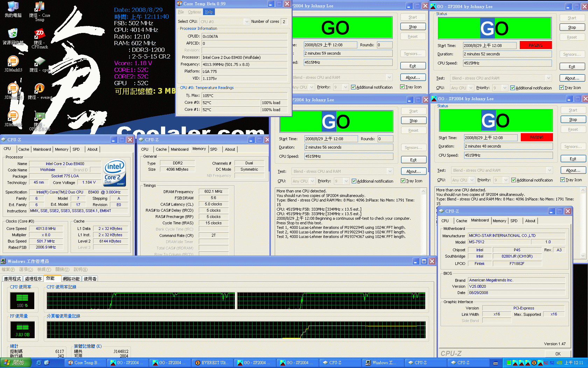Click the PF usage gauge showing 3.83 GB

22,330
